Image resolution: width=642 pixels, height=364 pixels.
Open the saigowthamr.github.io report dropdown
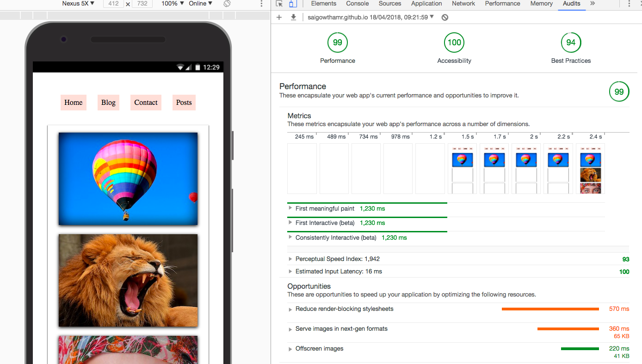point(371,17)
